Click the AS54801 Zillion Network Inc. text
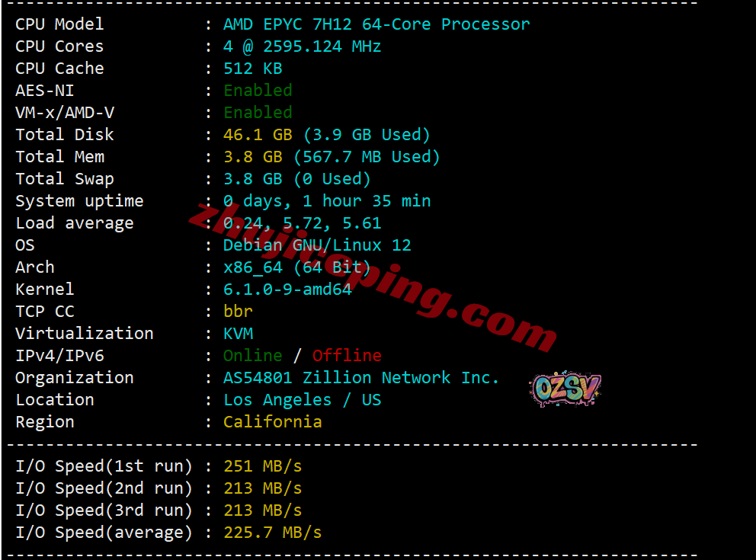756x560 pixels. tap(360, 378)
